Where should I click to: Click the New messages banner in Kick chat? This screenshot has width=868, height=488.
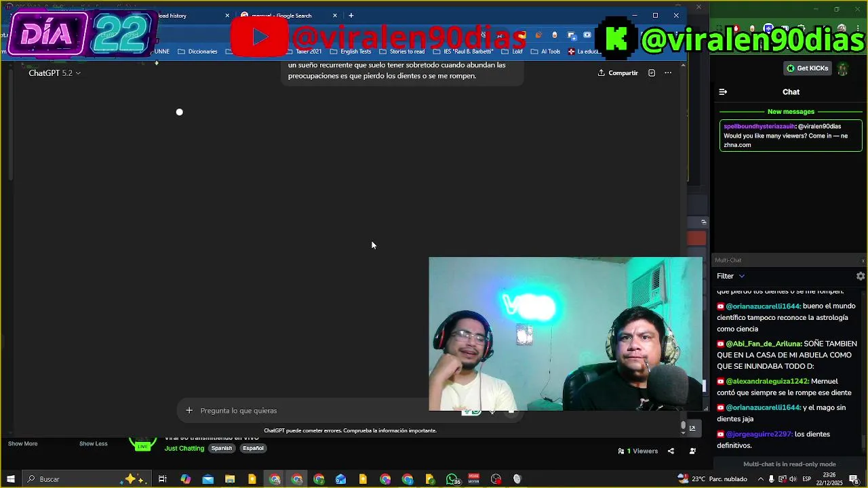pyautogui.click(x=791, y=112)
